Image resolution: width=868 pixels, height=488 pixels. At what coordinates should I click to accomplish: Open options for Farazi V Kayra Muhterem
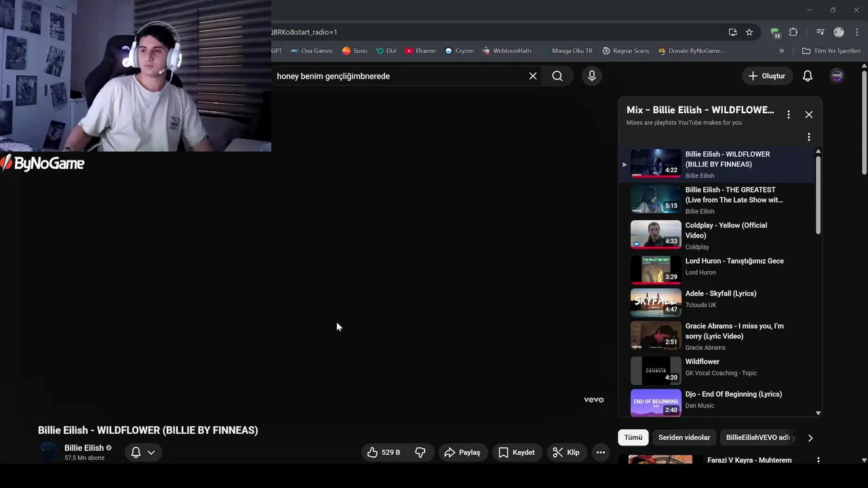[818, 460]
